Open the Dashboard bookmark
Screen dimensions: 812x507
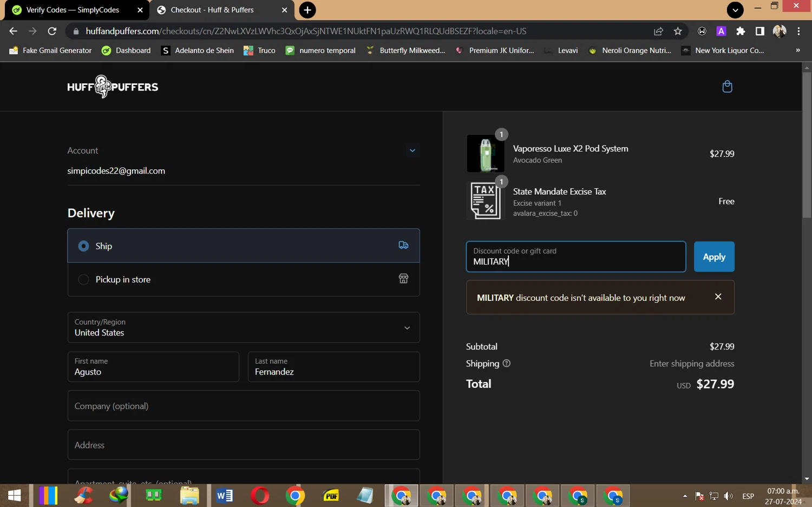point(126,50)
